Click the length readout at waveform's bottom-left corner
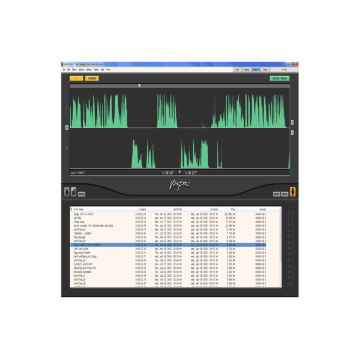Image resolution: width=360 pixels, height=360 pixels. click(78, 173)
